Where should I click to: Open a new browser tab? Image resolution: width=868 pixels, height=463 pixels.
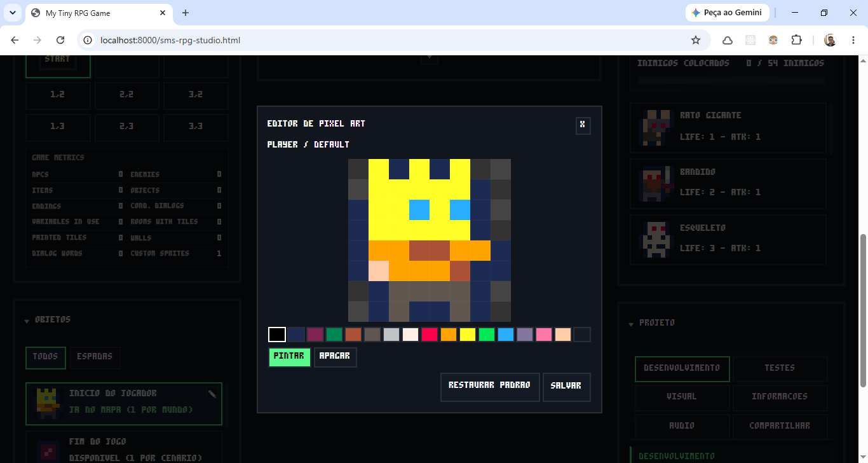[x=186, y=13]
